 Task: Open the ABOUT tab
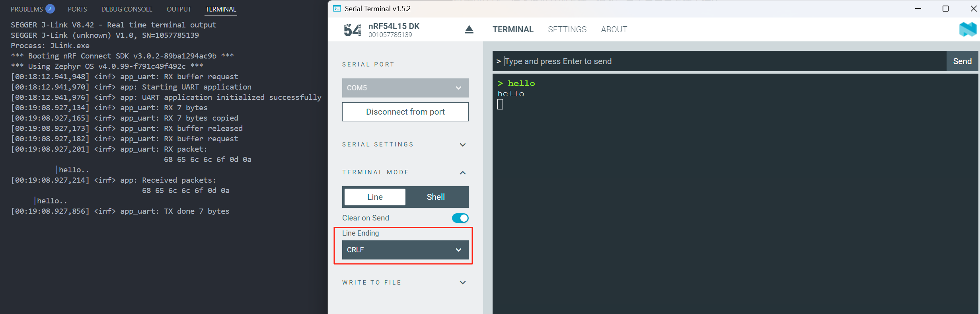tap(614, 29)
